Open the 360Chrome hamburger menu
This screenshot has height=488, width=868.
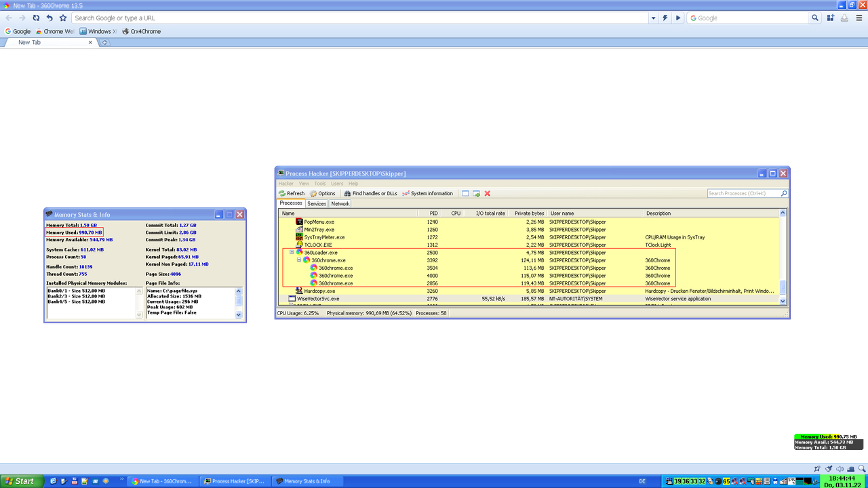pos(859,18)
